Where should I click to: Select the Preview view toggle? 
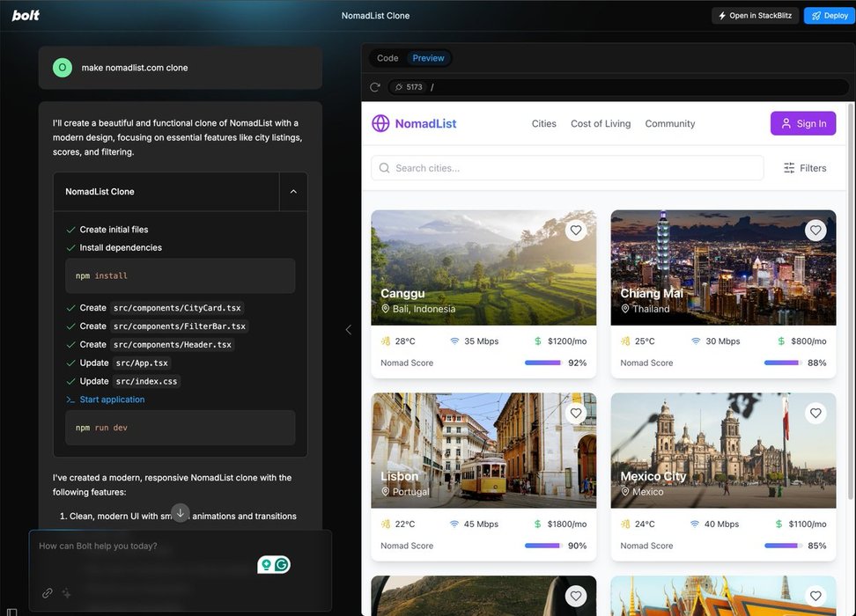coord(428,58)
